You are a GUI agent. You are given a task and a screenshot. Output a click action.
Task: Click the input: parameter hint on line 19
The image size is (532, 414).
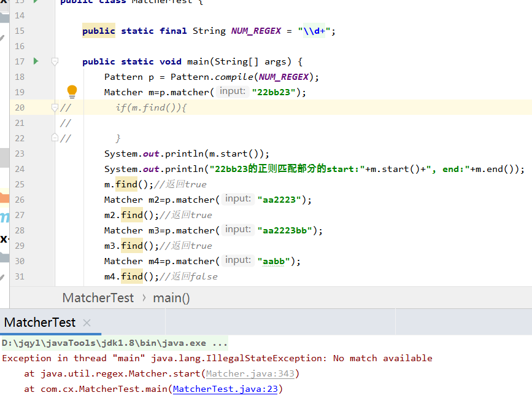tap(233, 92)
